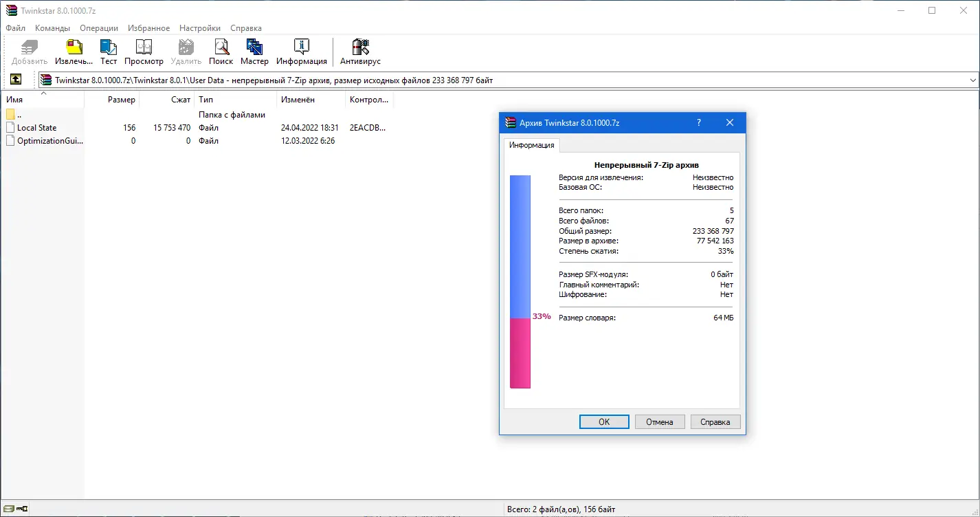Open Справка from the dialog
Image resolution: width=980 pixels, height=517 pixels.
(715, 421)
